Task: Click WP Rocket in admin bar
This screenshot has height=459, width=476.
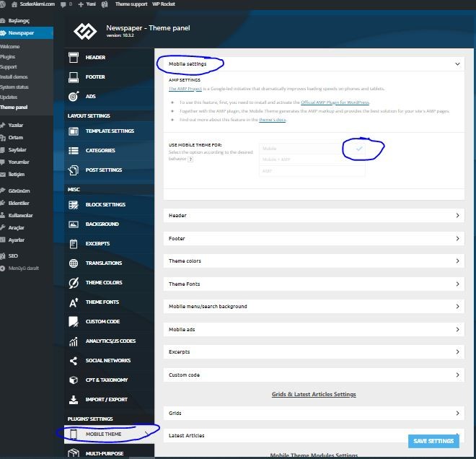Action: 164,4
